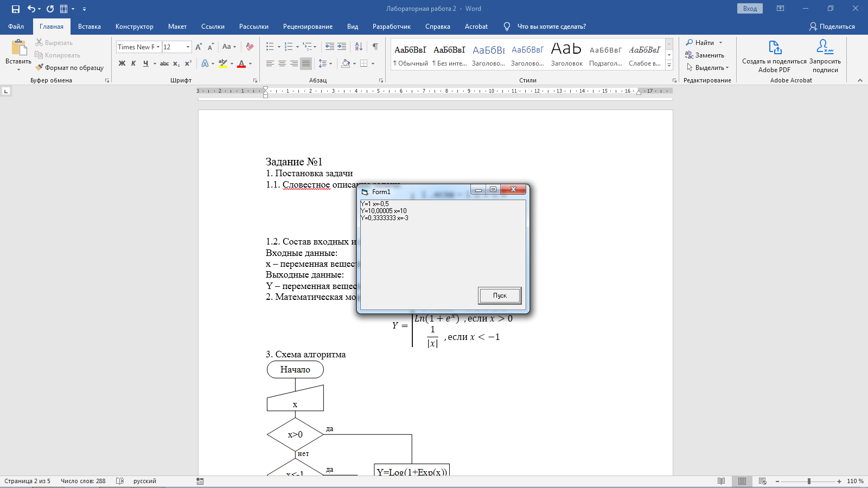The height and width of the screenshot is (488, 868).
Task: Click Формат по образцу painter
Action: tap(69, 68)
